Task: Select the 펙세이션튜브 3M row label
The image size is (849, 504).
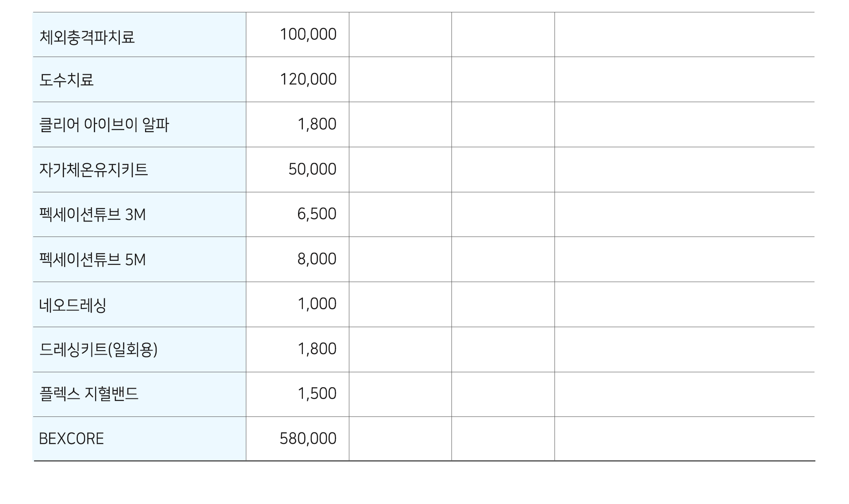Action: tap(92, 215)
